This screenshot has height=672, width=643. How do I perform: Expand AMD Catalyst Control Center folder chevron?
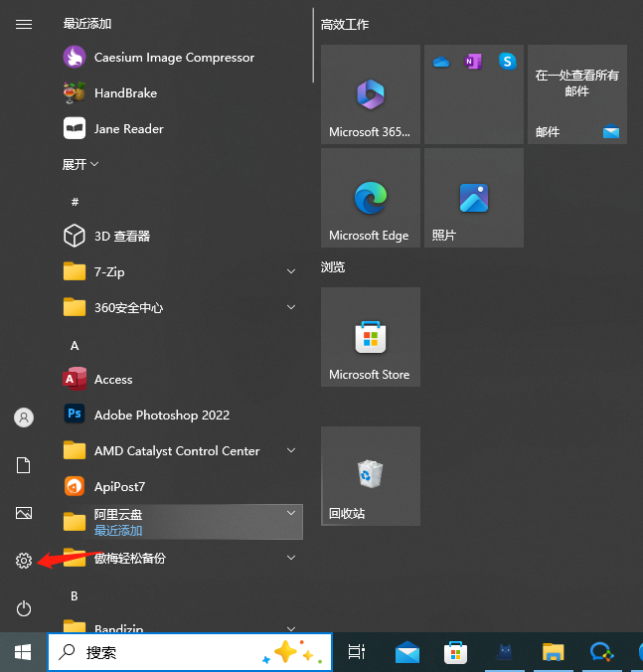(291, 450)
